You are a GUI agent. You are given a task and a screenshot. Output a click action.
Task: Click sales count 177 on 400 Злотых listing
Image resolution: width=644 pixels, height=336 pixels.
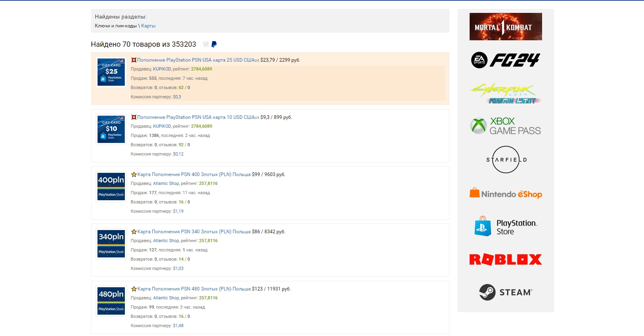coord(153,193)
